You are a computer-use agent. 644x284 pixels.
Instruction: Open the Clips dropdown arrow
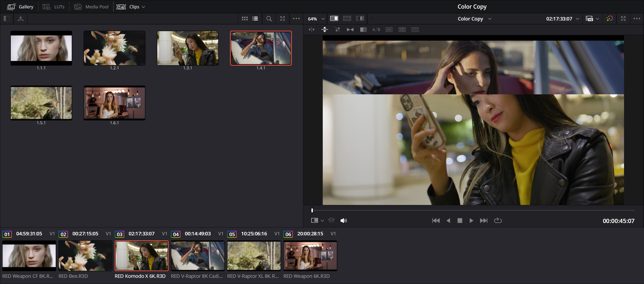coord(143,7)
